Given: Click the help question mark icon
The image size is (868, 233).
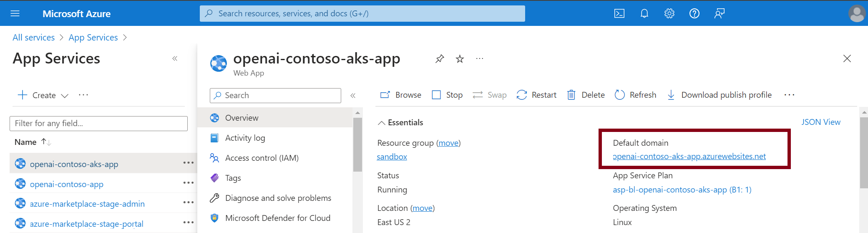Looking at the screenshot, I should pyautogui.click(x=694, y=14).
